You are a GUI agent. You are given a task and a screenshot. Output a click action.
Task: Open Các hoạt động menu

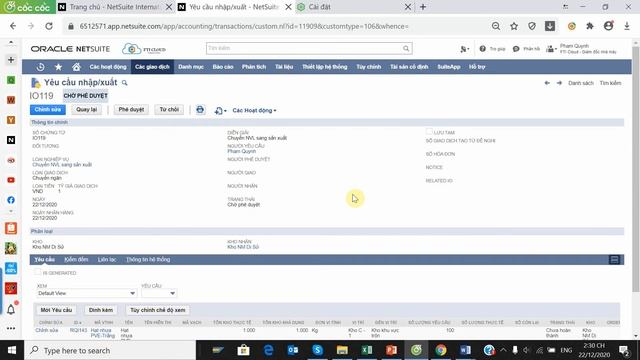tap(108, 67)
